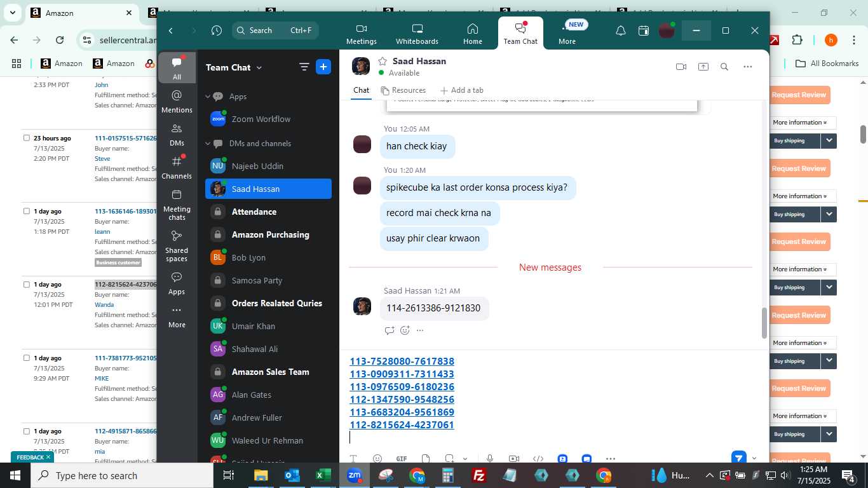This screenshot has width=868, height=488.
Task: Open chat header more options ellipsis
Action: (x=748, y=67)
